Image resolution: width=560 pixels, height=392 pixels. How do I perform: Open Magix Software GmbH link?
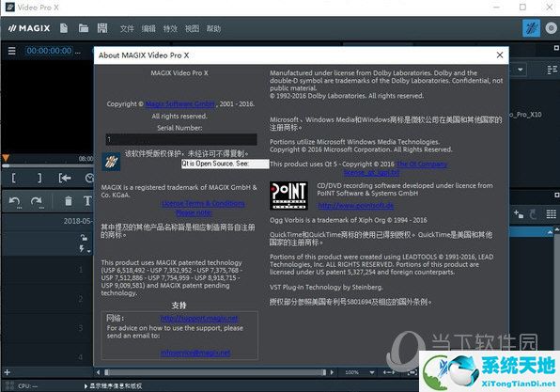(180, 104)
